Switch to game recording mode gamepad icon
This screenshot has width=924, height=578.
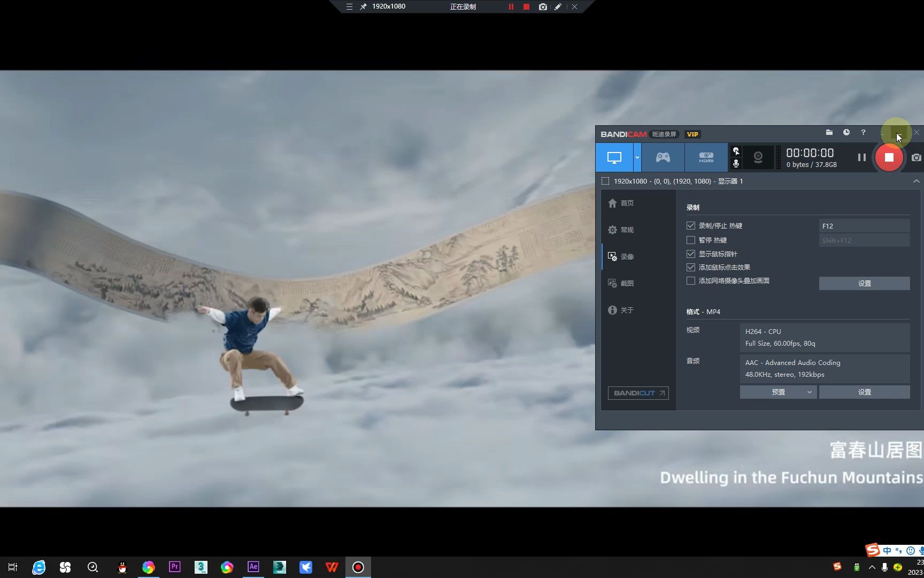663,157
